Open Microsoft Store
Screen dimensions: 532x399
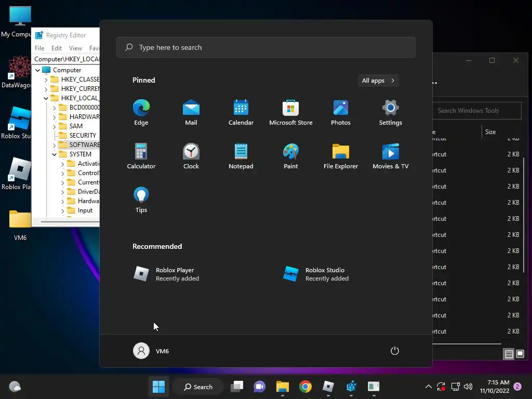[291, 113]
